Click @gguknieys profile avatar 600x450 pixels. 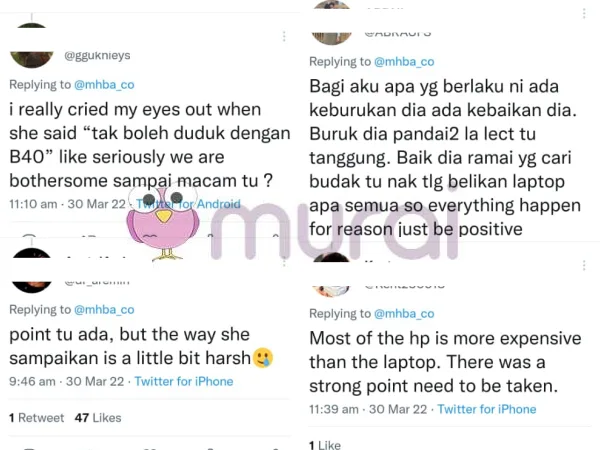click(32, 46)
